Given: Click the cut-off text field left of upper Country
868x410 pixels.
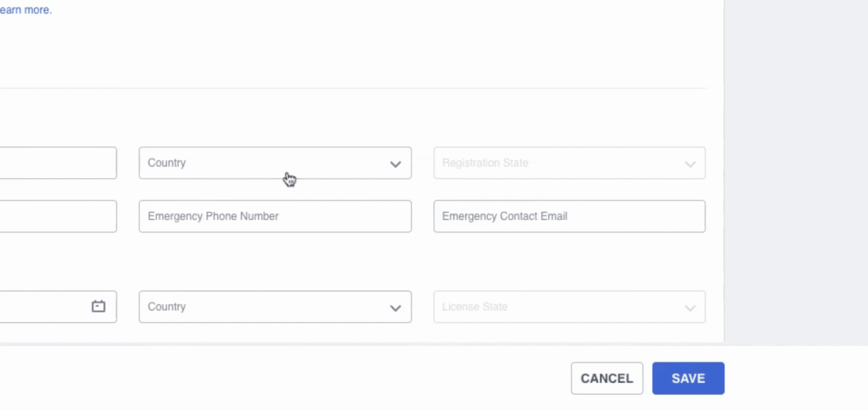Looking at the screenshot, I should (x=58, y=163).
